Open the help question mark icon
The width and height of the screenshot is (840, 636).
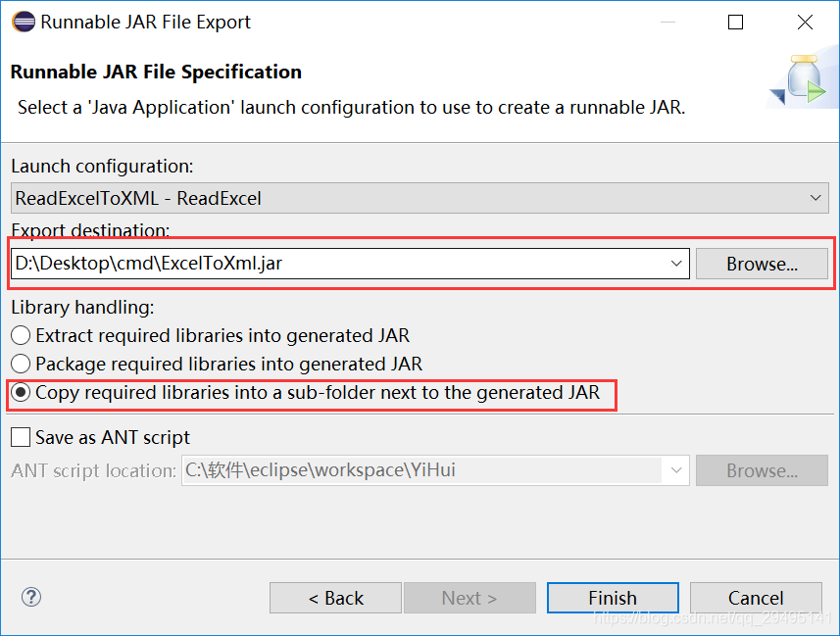pyautogui.click(x=31, y=597)
